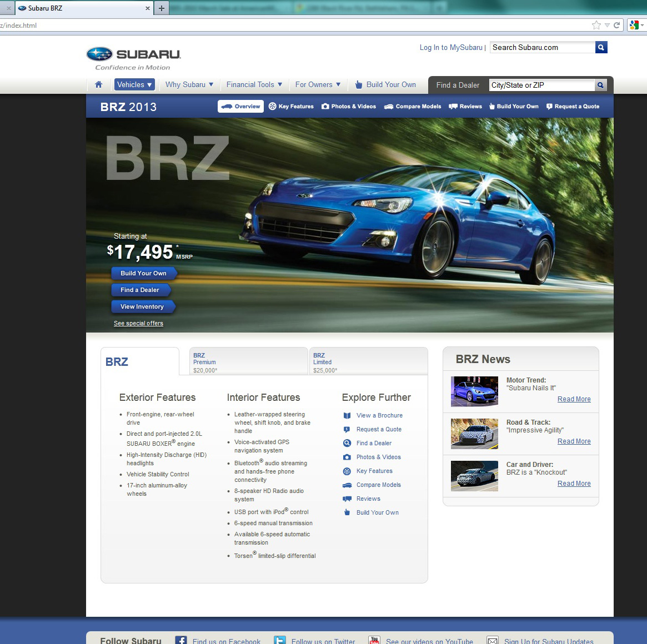Expand the Financial Tools dropdown menu
The width and height of the screenshot is (647, 644).
click(254, 84)
